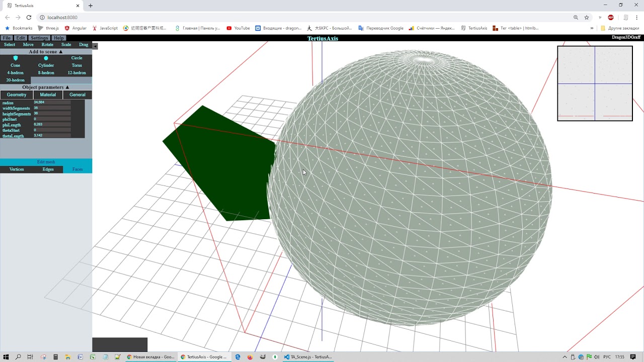Select Edges edit mode
Image resolution: width=644 pixels, height=362 pixels.
pyautogui.click(x=48, y=169)
